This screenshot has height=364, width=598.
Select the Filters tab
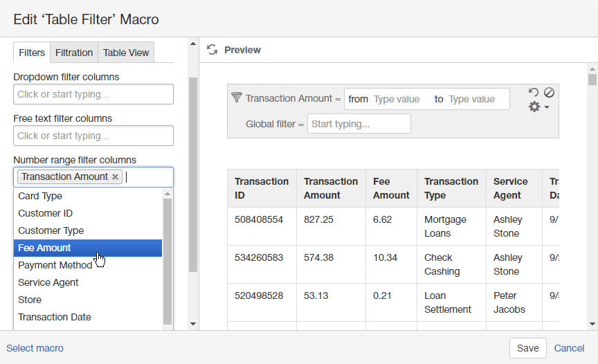click(32, 53)
